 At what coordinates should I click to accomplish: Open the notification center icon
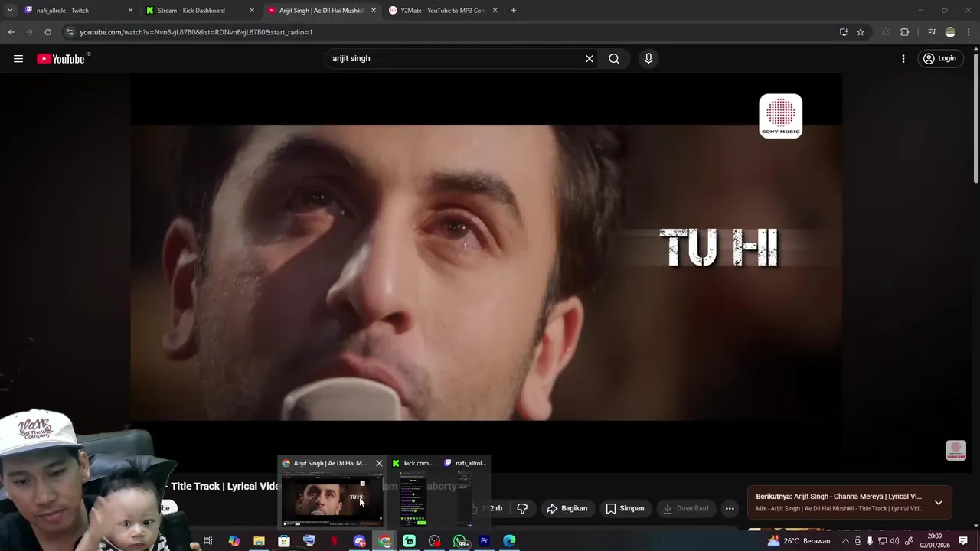pyautogui.click(x=963, y=541)
